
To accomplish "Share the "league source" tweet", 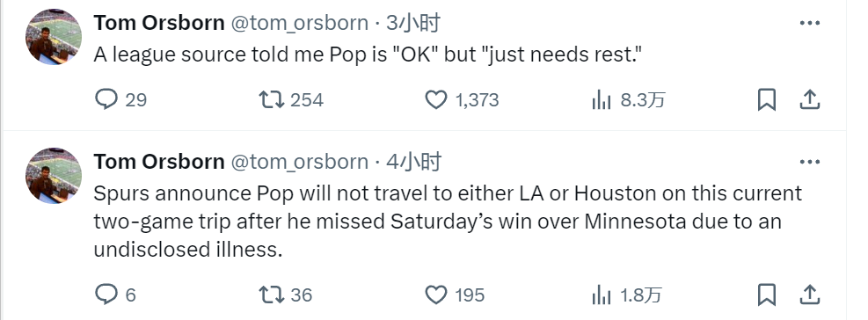I will click(809, 100).
